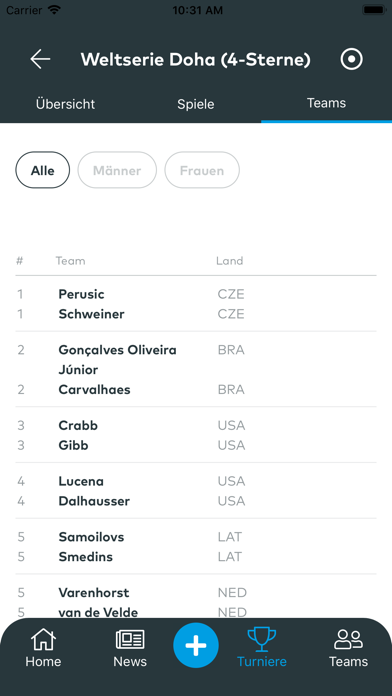The width and height of the screenshot is (392, 696).
Task: Select the Männer filter pill
Action: [x=117, y=170]
